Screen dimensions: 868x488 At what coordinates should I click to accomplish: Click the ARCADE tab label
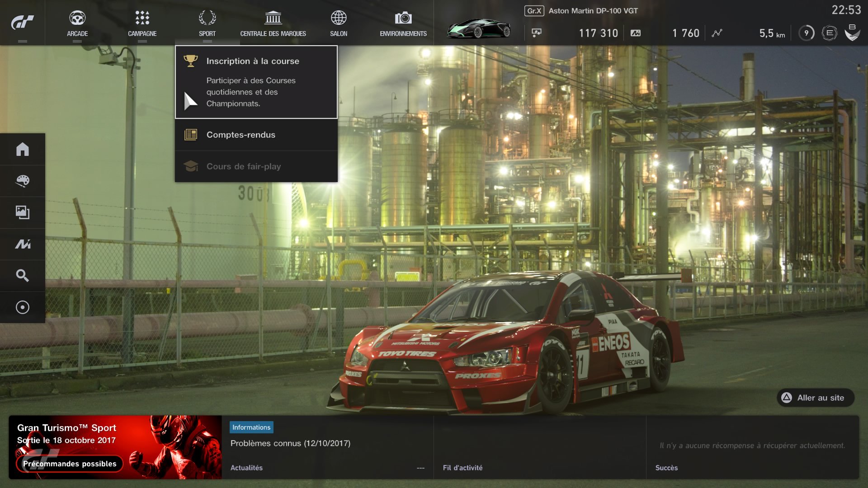(x=77, y=34)
